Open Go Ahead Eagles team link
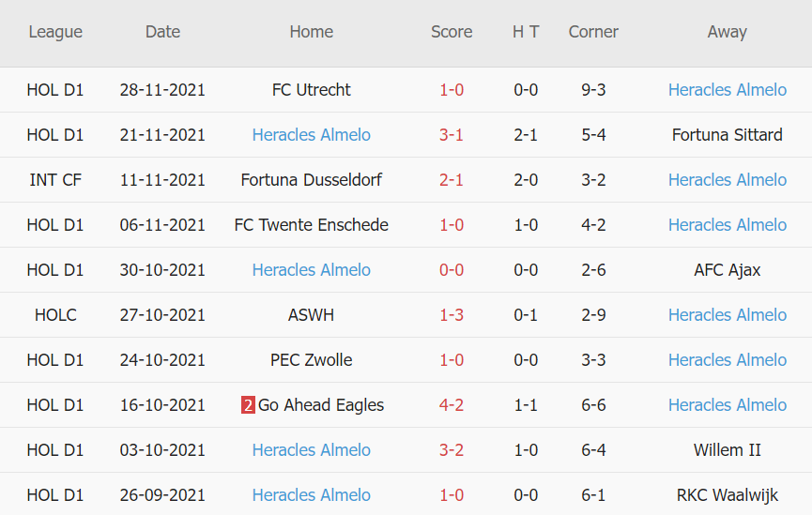This screenshot has width=812, height=515. point(321,405)
